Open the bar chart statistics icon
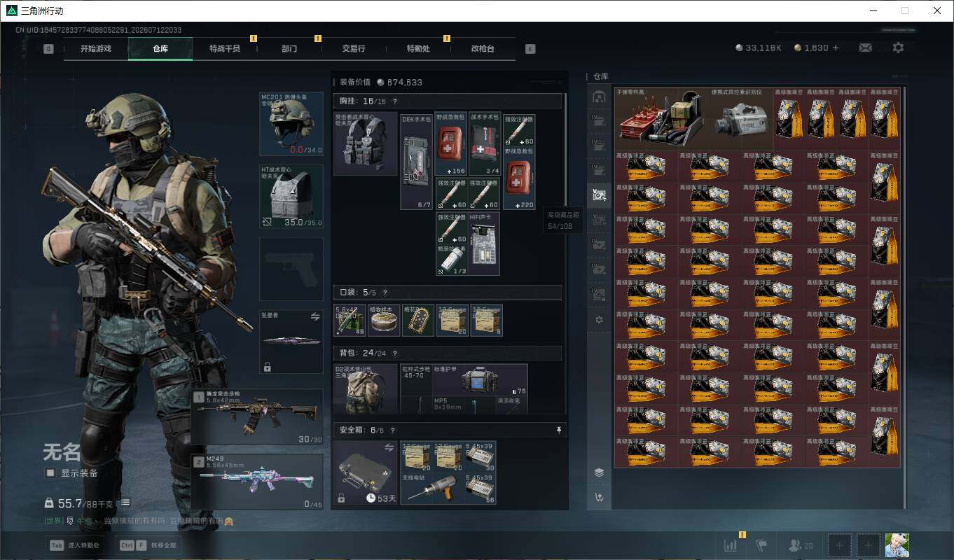 pos(731,545)
